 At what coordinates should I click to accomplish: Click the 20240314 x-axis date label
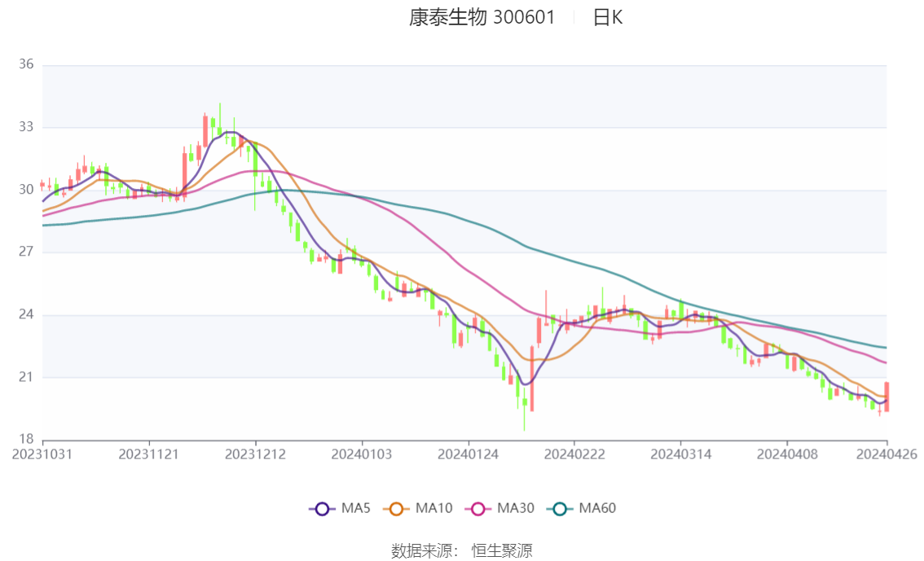[x=680, y=454]
